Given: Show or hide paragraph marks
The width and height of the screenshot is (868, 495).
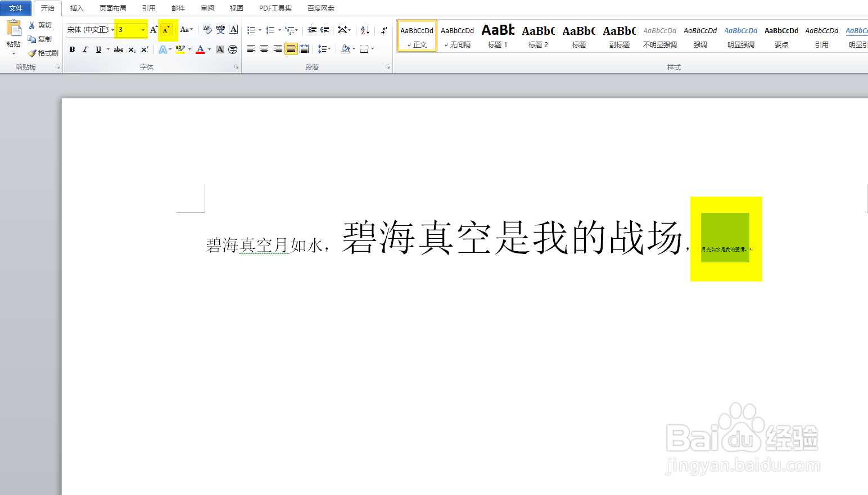Looking at the screenshot, I should (x=384, y=30).
